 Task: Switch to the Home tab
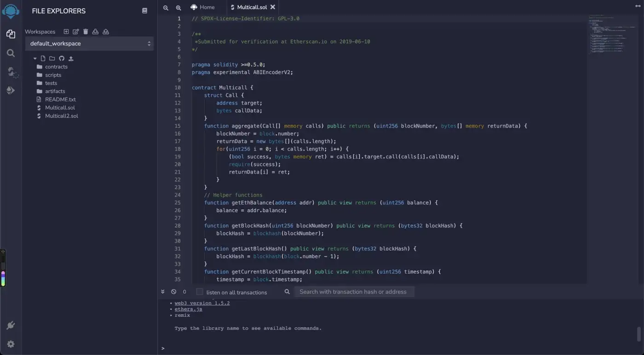tap(203, 7)
